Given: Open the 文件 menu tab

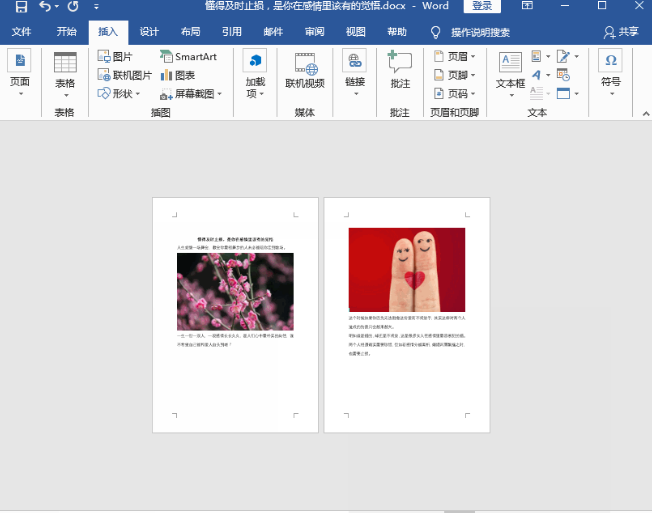Looking at the screenshot, I should coord(21,32).
